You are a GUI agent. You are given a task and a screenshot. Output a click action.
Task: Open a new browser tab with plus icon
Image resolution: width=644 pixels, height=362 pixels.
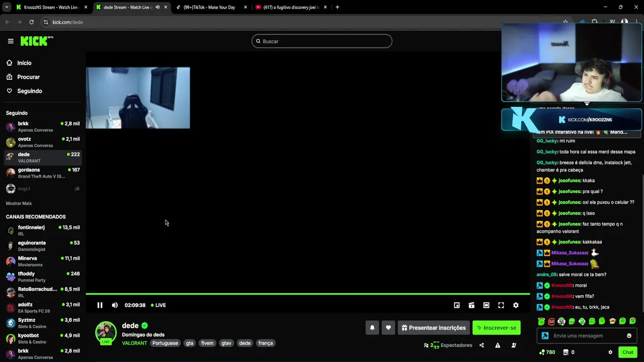tap(337, 7)
